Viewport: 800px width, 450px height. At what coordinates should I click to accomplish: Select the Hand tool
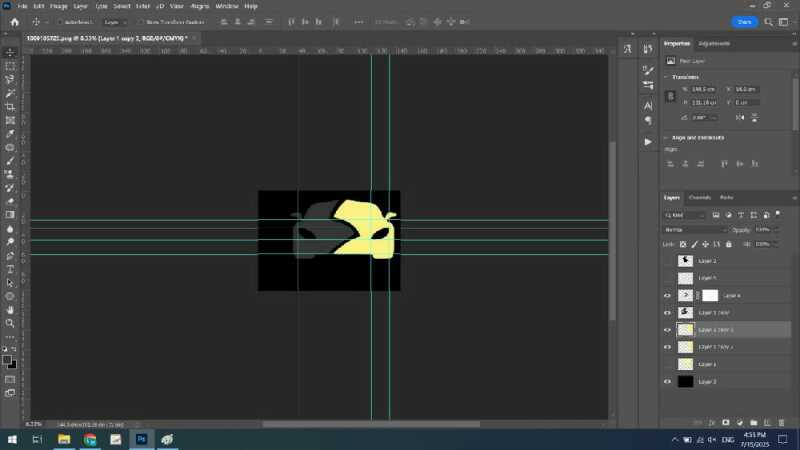(x=10, y=310)
